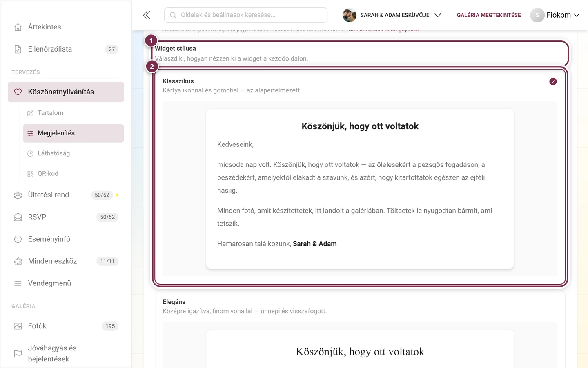Click the sliders icon beside Megjelenítés
The image size is (588, 368).
30,133
